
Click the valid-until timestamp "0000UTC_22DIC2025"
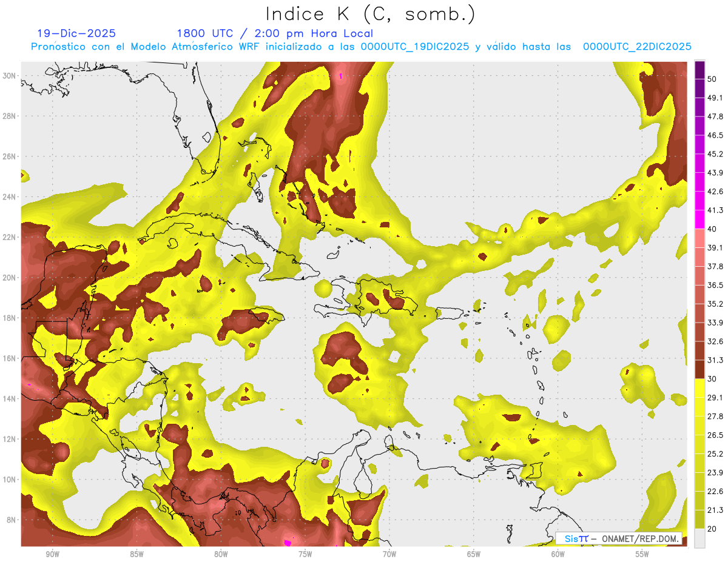[x=637, y=47]
